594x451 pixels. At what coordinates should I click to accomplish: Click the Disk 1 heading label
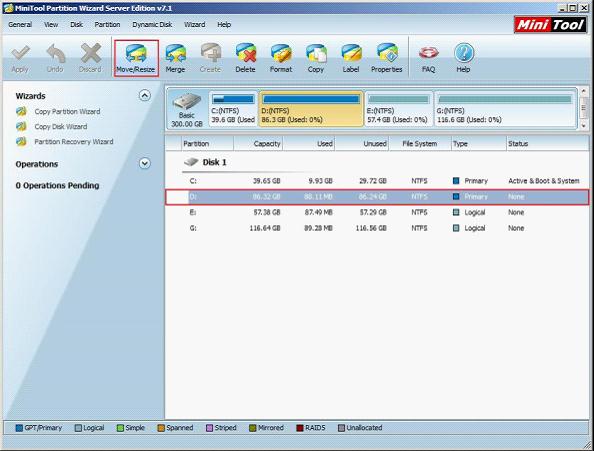point(214,162)
